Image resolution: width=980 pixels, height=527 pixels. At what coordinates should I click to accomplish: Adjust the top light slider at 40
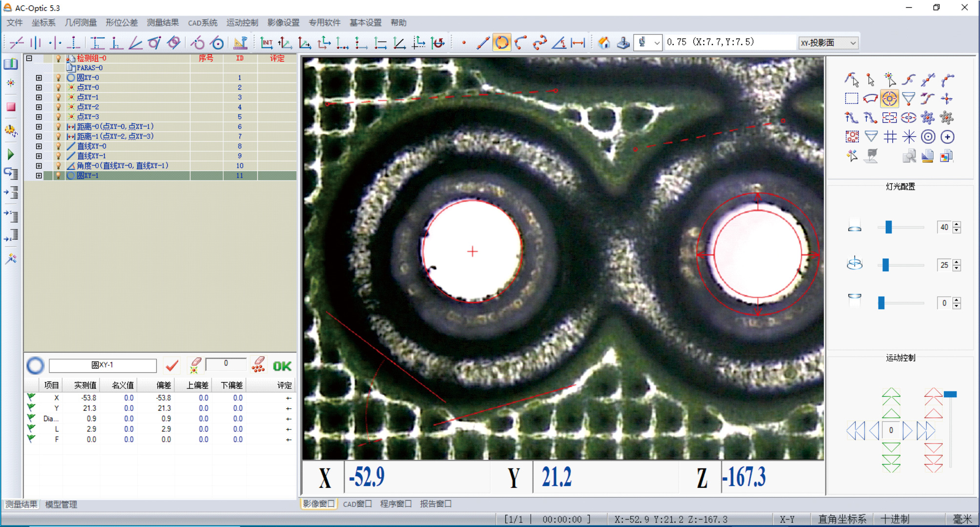point(888,227)
